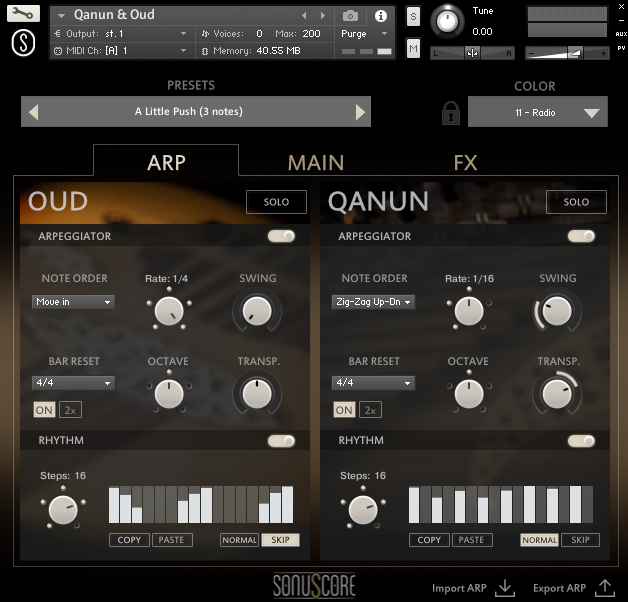Click the Export ARP upload icon

604,587
